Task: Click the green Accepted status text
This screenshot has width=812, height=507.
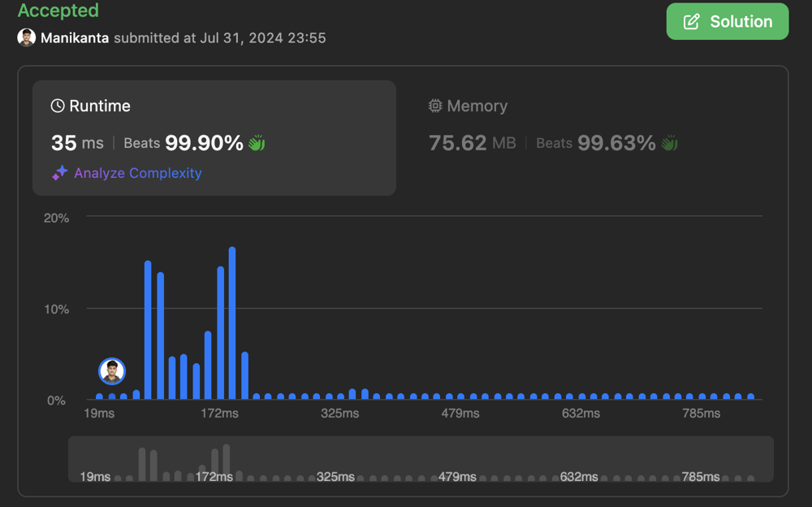Action: (58, 11)
